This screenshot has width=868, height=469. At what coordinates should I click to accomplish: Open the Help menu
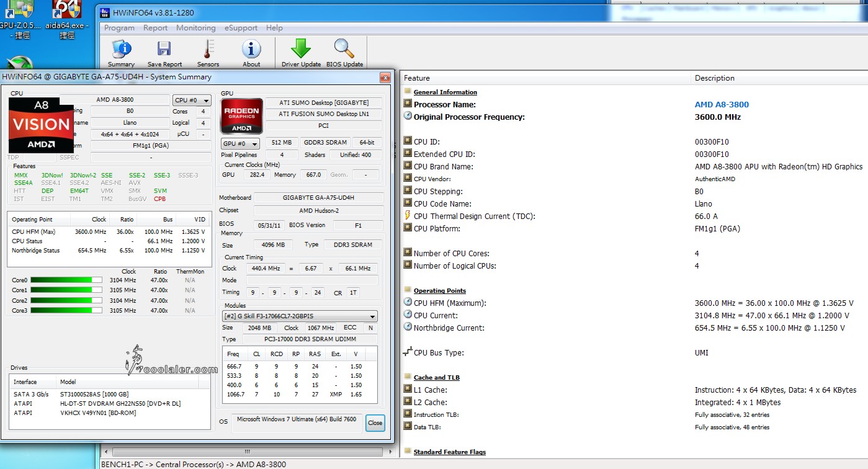[274, 28]
